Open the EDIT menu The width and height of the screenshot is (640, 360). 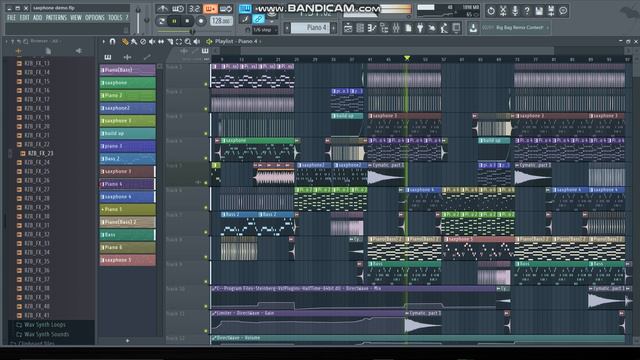[24, 18]
